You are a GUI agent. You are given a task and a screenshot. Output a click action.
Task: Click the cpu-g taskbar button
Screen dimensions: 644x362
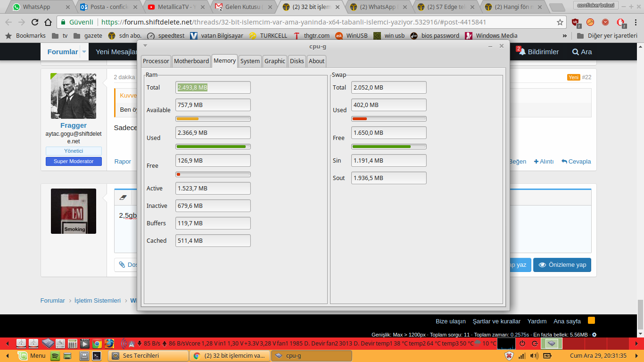312,356
